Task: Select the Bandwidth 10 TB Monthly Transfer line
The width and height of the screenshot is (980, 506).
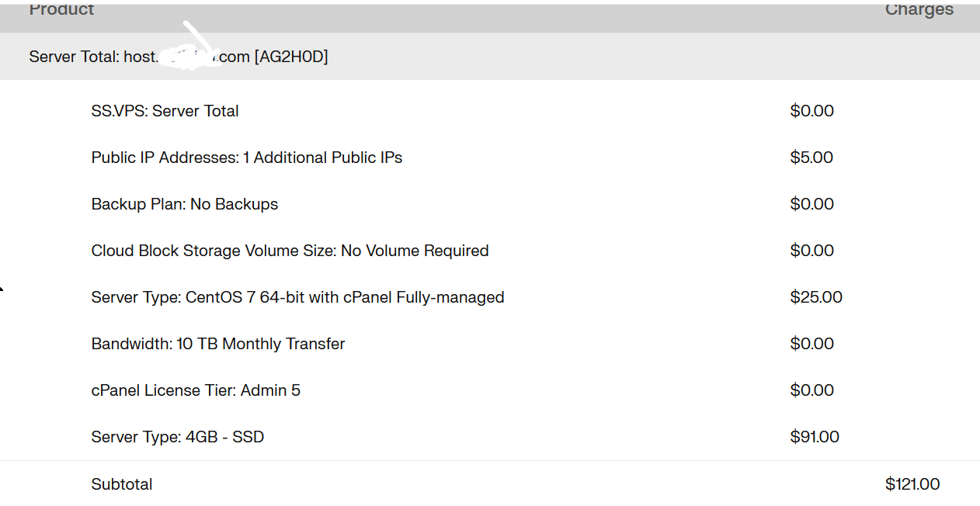Action: click(217, 344)
